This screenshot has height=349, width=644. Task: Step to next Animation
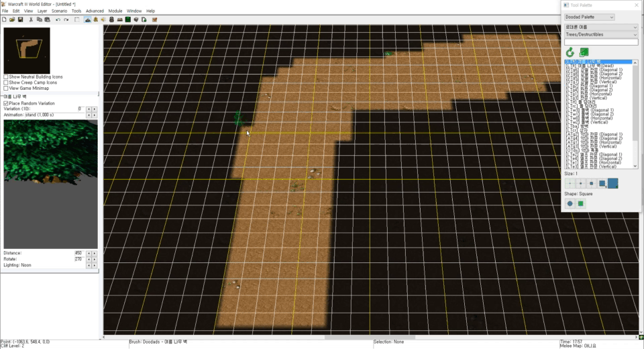coord(95,115)
